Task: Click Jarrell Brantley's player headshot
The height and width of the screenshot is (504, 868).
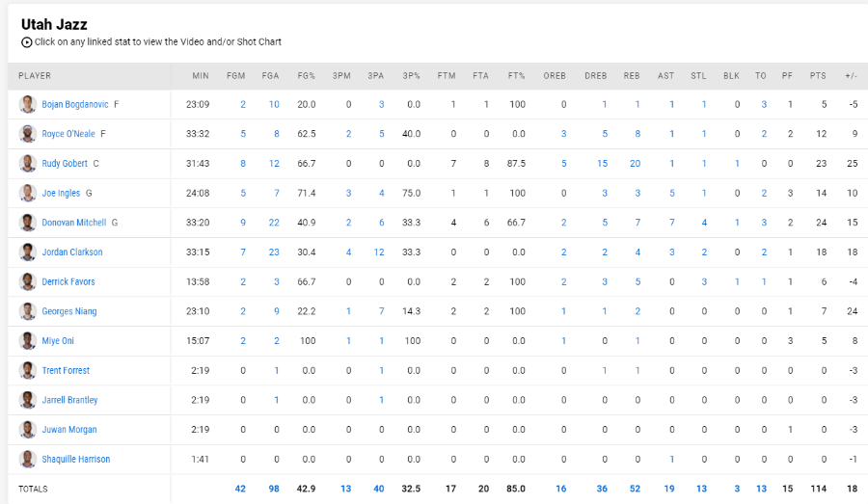Action: click(x=28, y=400)
